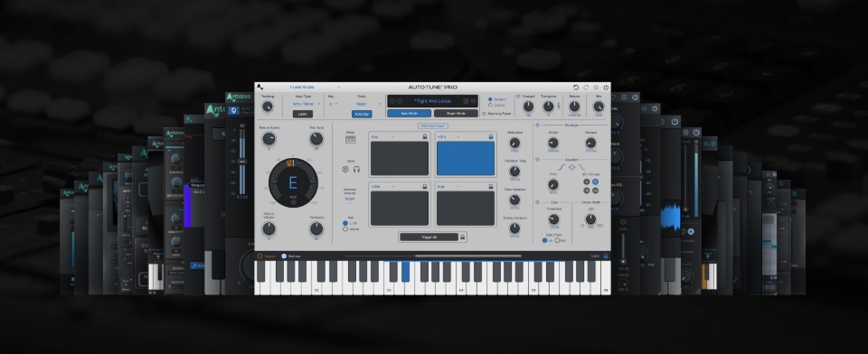The height and width of the screenshot is (354, 868).
Task: Click the throat microphone icon beside Transpose
Action: (x=558, y=107)
